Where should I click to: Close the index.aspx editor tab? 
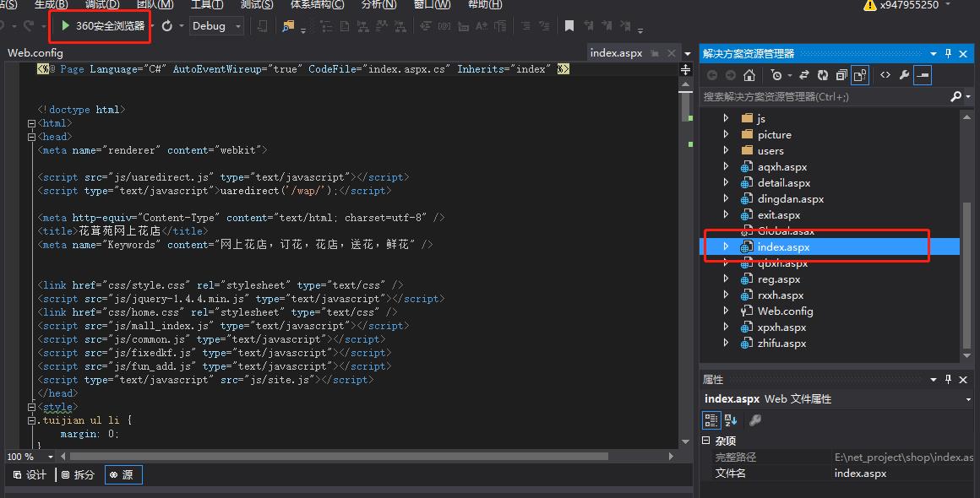click(x=672, y=54)
